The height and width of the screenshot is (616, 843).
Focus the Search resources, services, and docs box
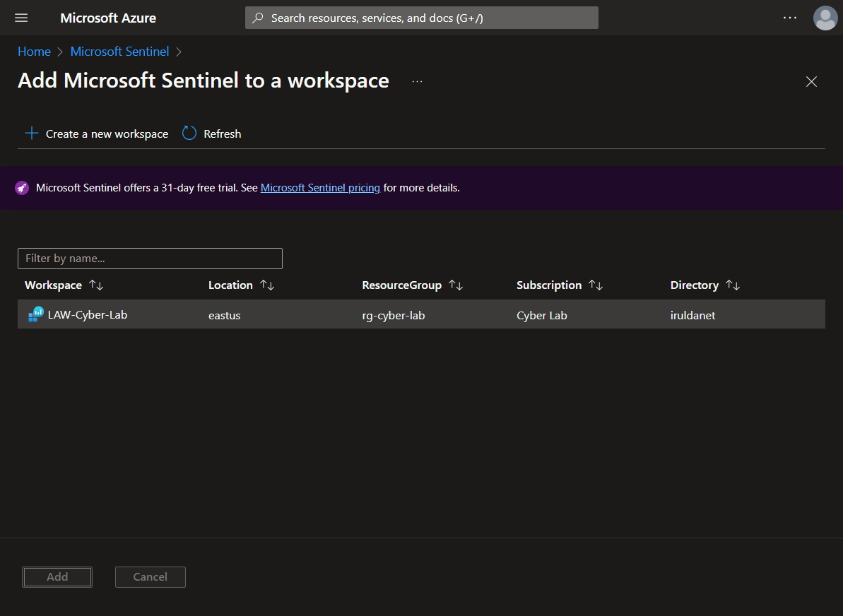pyautogui.click(x=421, y=18)
